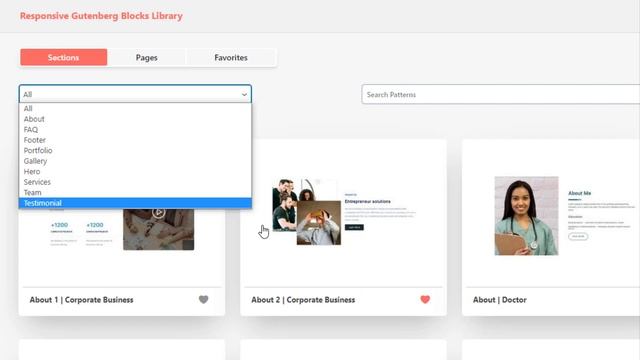Switch to the Sections tab
Screen dimensions: 640x360
coord(64,58)
